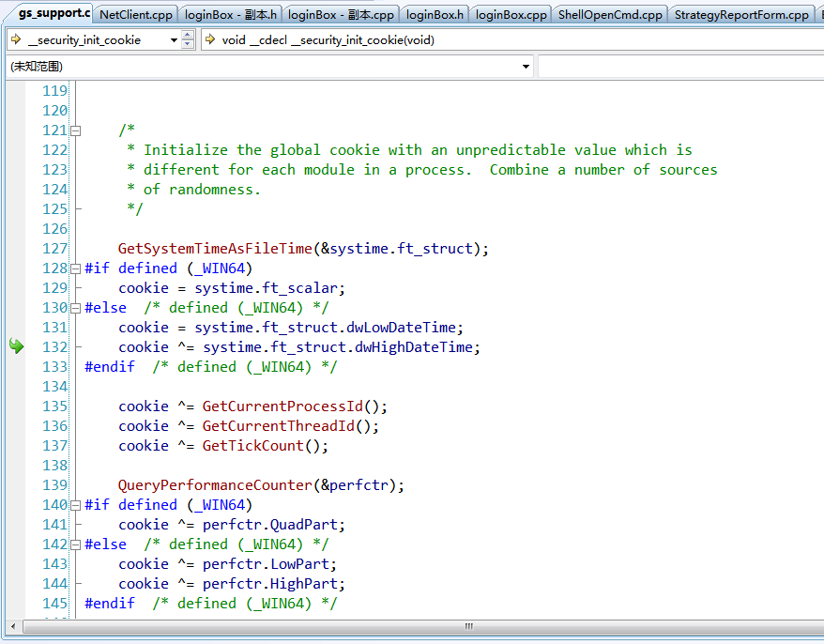Screen dimensions: 824x644
Task: Click line number 139 in the gutter
Action: [54, 485]
